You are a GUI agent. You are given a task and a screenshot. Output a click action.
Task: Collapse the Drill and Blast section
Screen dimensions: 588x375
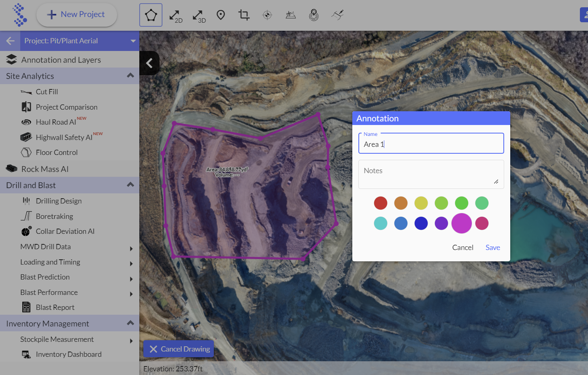point(130,185)
